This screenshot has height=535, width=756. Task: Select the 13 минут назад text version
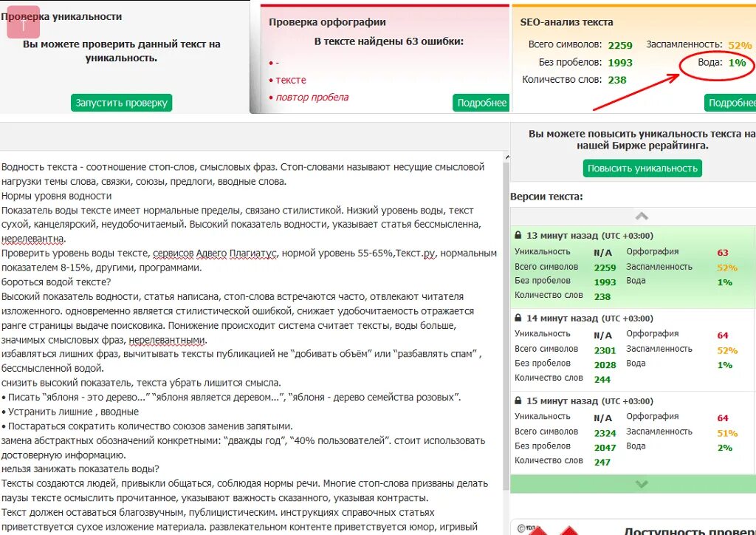(x=632, y=267)
